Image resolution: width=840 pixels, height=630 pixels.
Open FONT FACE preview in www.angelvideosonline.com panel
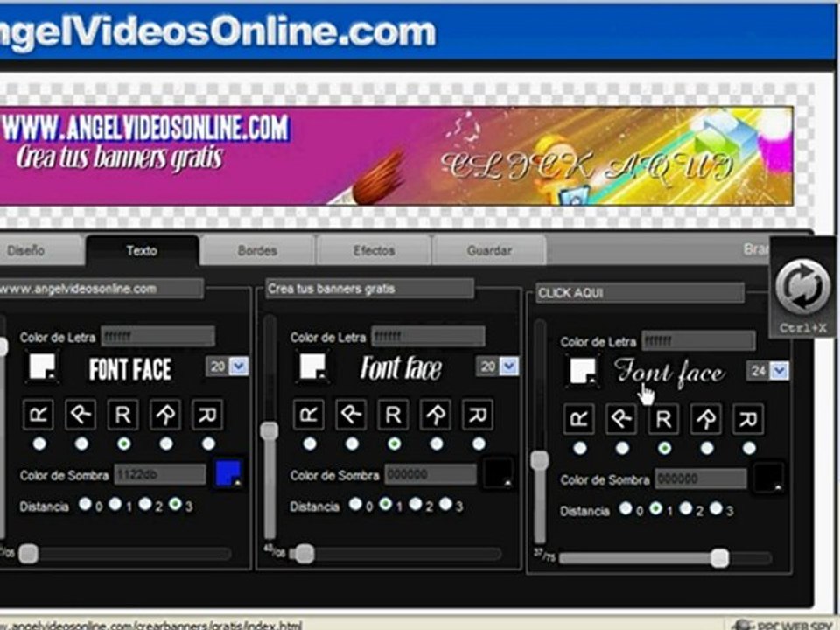[x=130, y=369]
